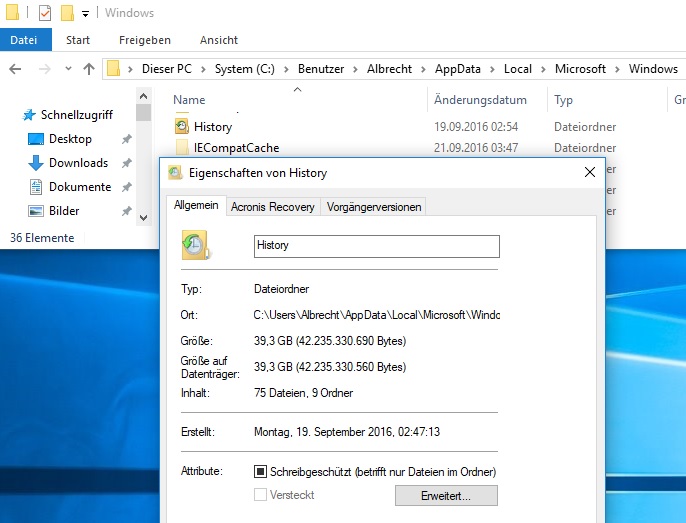Navigate to System (C:) in breadcrumb
686x523 pixels.
point(245,69)
